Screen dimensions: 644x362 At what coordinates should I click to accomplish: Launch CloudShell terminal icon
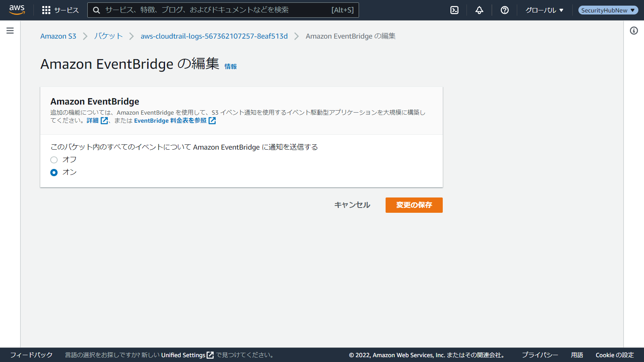click(454, 10)
